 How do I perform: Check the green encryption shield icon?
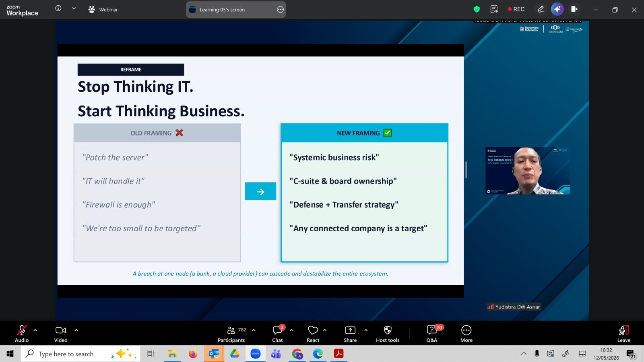[477, 9]
